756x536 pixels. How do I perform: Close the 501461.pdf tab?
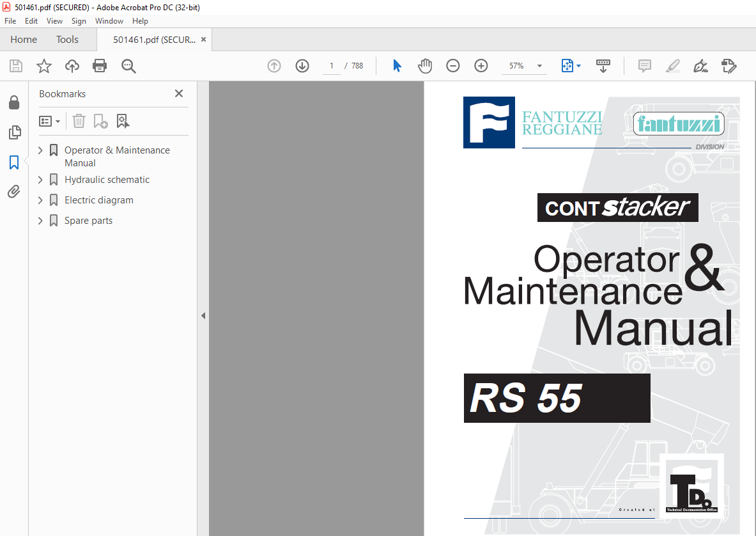point(203,40)
